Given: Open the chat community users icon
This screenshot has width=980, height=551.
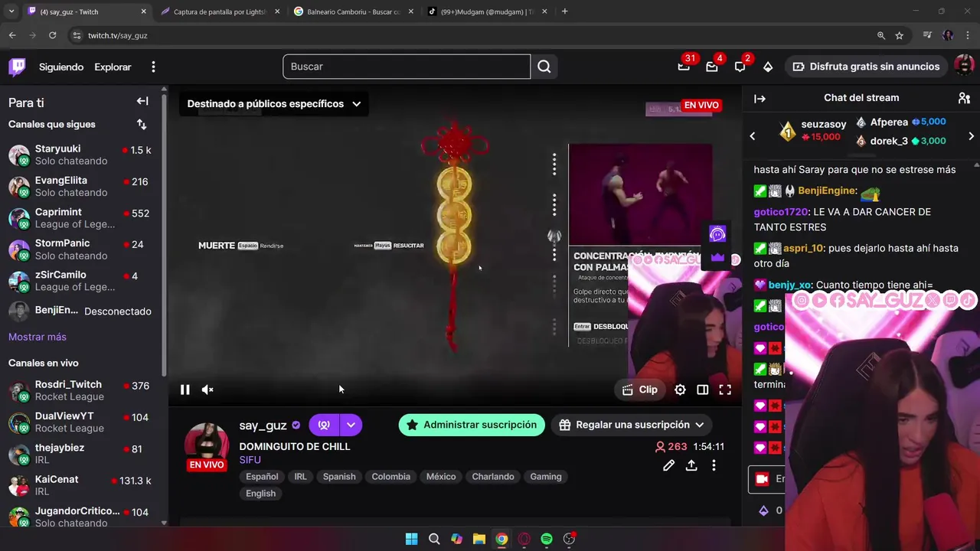Looking at the screenshot, I should [x=964, y=98].
